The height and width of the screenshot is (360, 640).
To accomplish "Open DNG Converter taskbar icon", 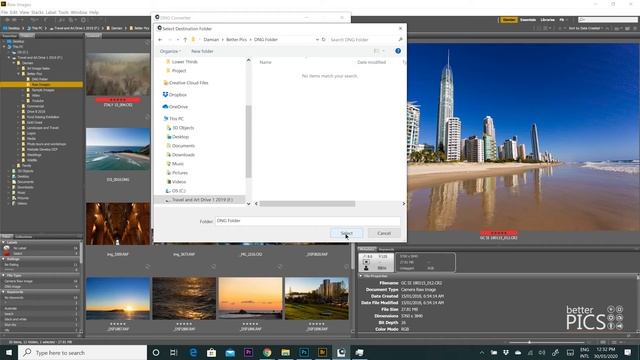I will (x=341, y=352).
